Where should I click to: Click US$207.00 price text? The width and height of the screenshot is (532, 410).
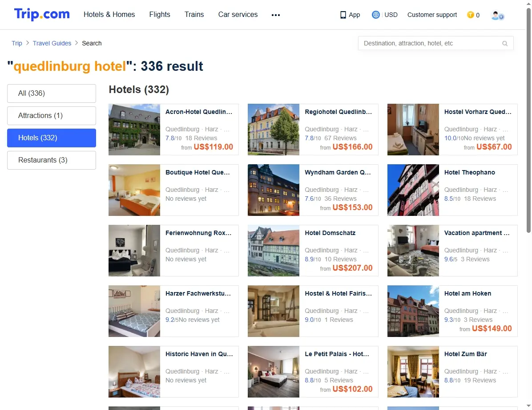[353, 268]
